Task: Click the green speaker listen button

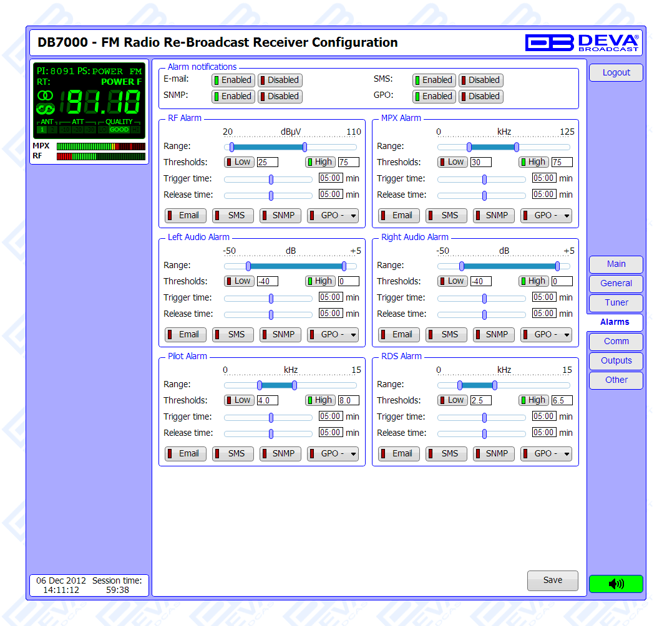Action: pos(615,584)
